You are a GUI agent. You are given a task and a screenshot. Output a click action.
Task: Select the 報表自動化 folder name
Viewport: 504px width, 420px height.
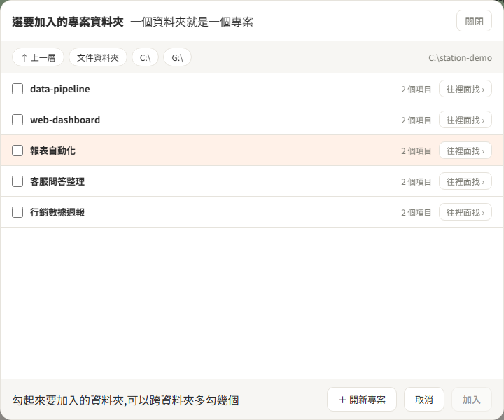click(52, 150)
